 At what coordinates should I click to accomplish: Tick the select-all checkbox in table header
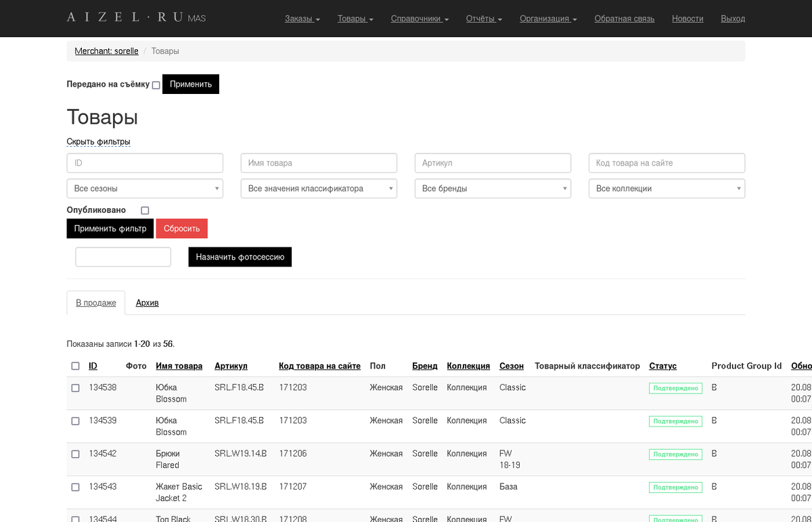coord(75,366)
